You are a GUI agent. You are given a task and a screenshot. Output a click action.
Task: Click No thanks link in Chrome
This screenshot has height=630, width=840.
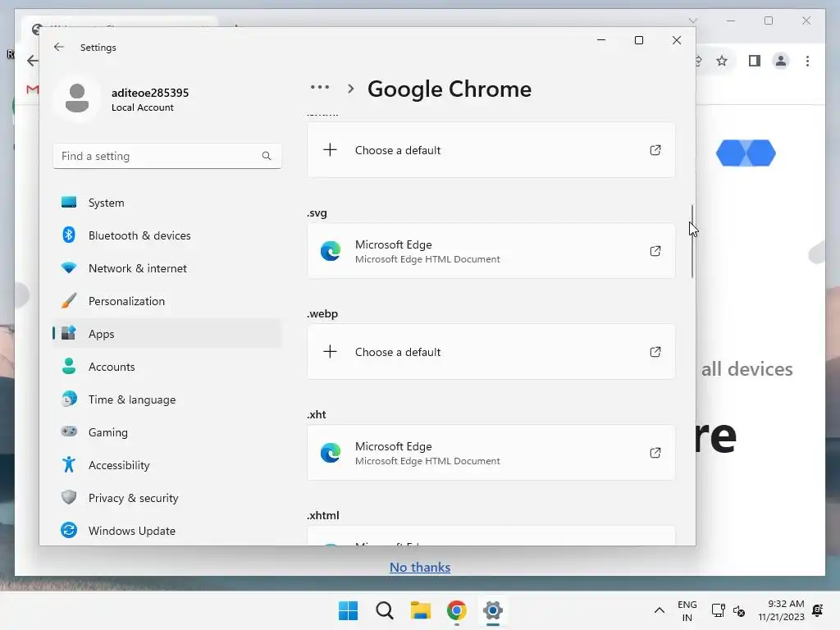pyautogui.click(x=420, y=568)
